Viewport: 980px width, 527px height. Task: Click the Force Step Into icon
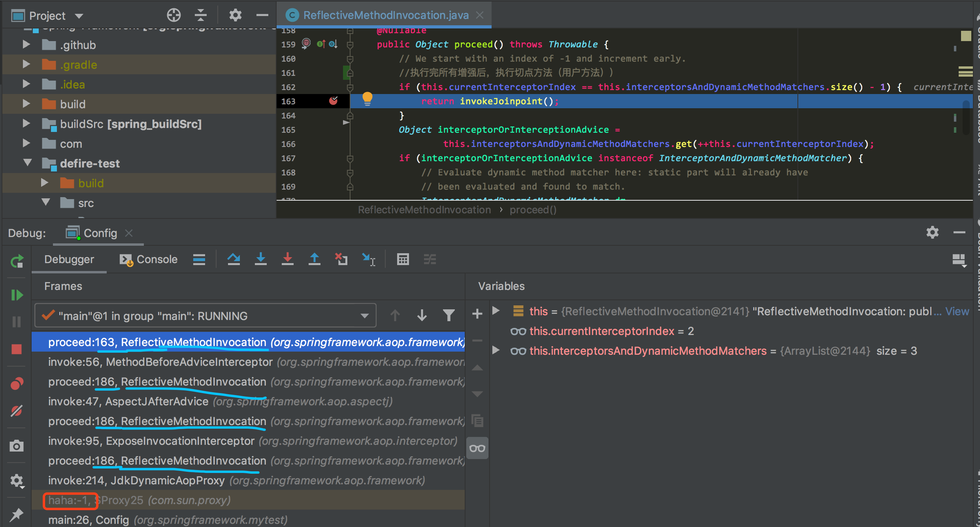pos(287,259)
